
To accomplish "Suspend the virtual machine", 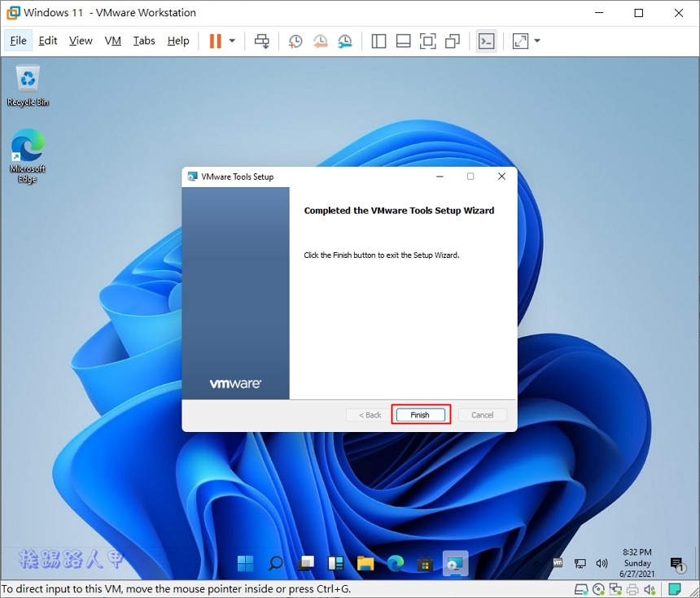I will click(217, 41).
